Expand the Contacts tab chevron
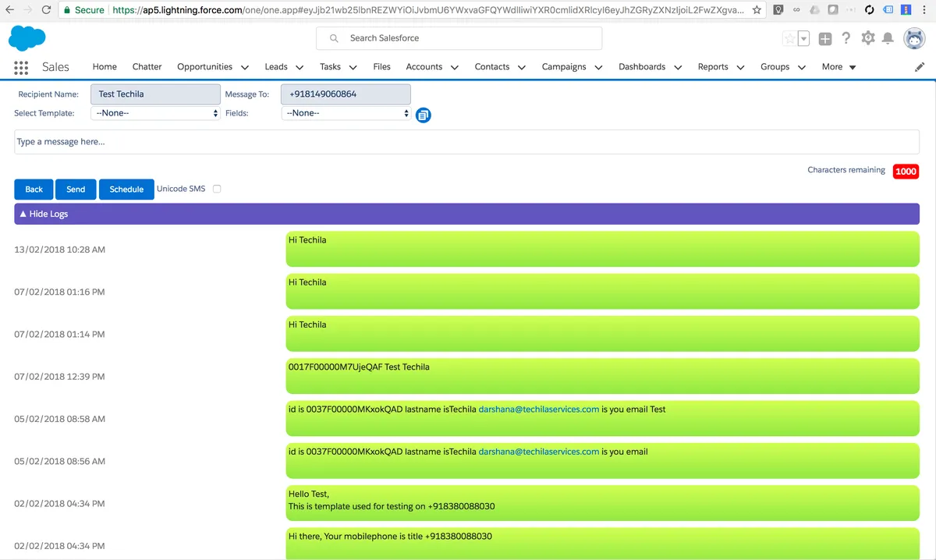Image resolution: width=936 pixels, height=560 pixels. (522, 68)
